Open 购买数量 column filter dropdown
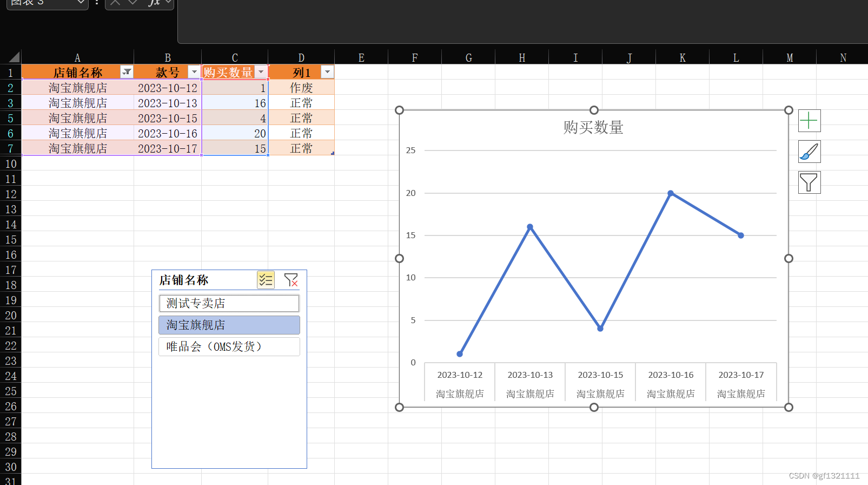This screenshot has width=868, height=485. pyautogui.click(x=261, y=72)
